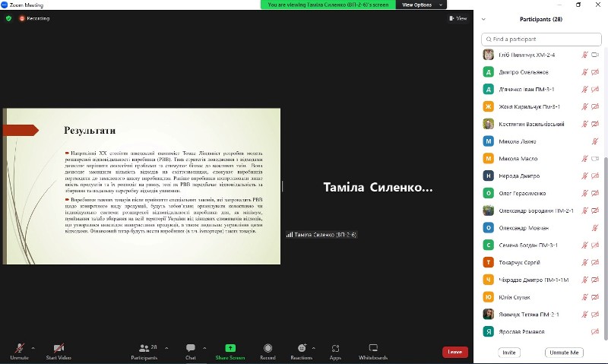The image size is (608, 364).
Task: Select participant Женя Кирильчук
Action: 541,106
